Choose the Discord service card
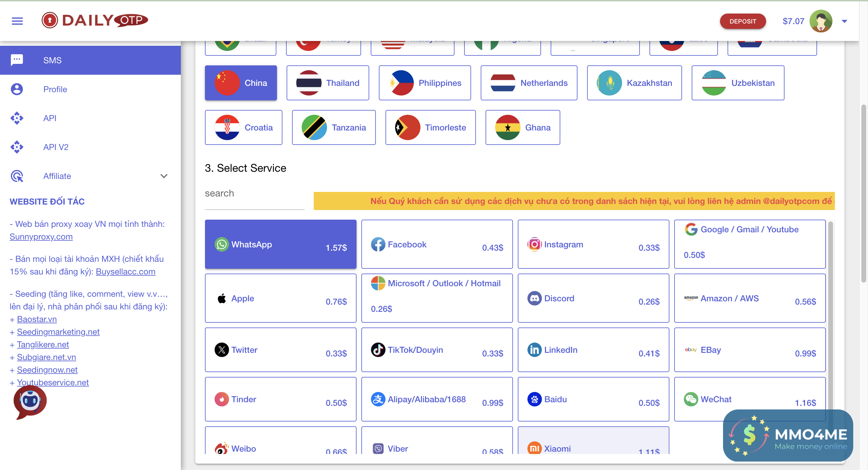This screenshot has width=868, height=470. (x=593, y=298)
